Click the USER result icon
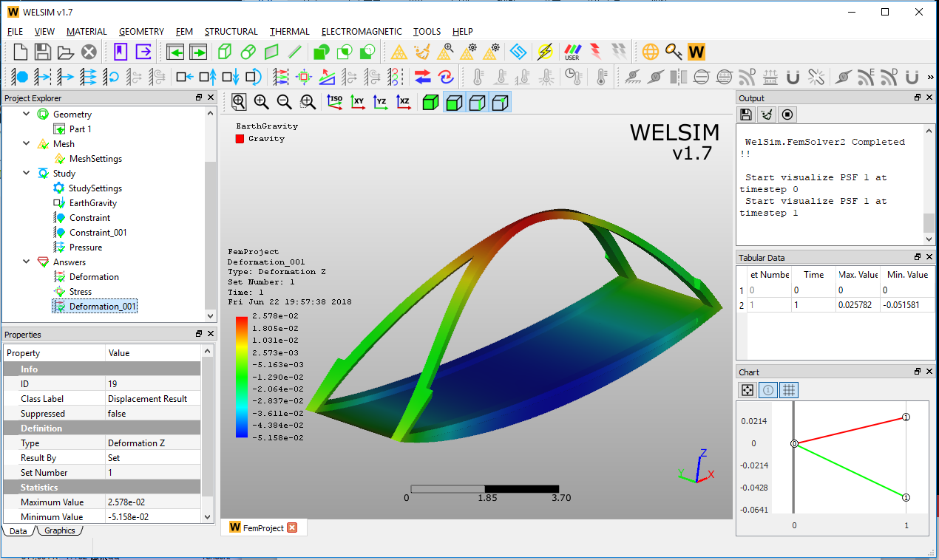This screenshot has height=560, width=939. [x=572, y=52]
